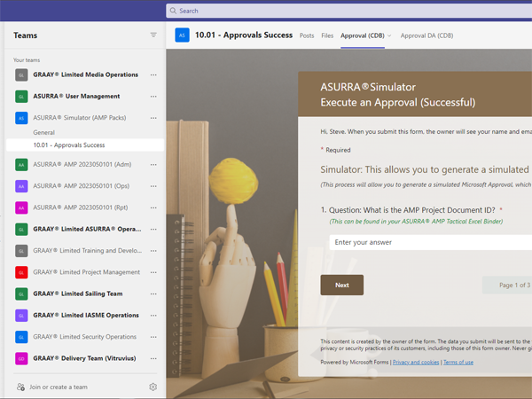Open the Approval DA (CDB) tab
The height and width of the screenshot is (399, 532).
(426, 35)
